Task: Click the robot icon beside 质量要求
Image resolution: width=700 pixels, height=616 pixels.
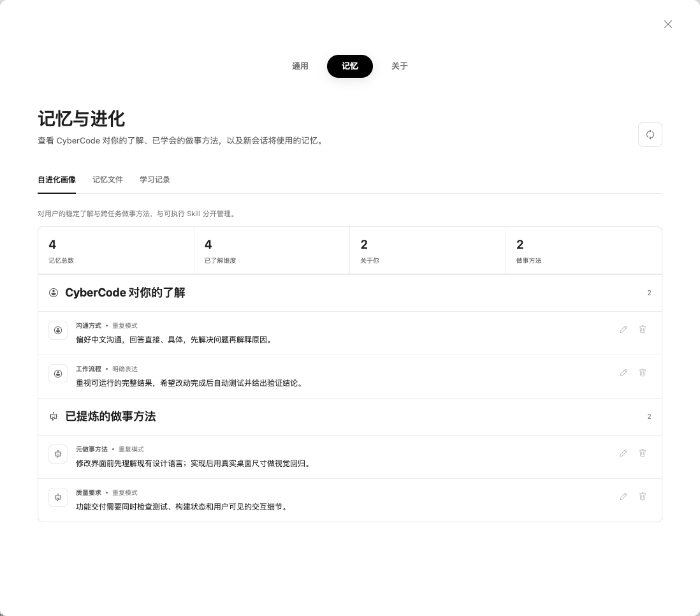Action: [x=58, y=497]
